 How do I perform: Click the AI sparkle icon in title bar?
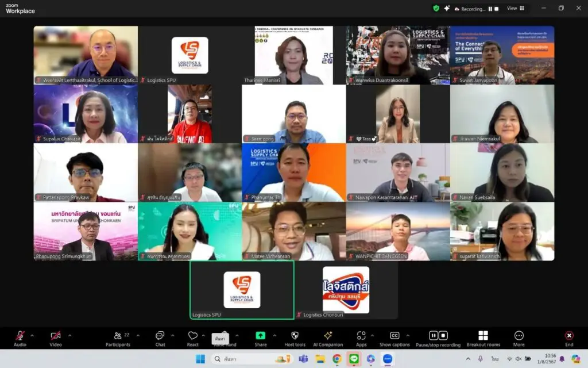(447, 8)
